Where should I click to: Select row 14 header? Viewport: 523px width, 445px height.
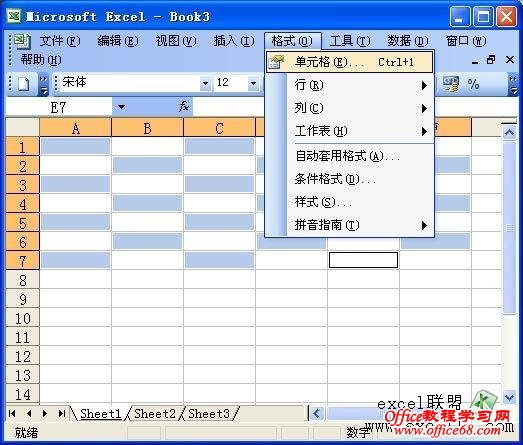coord(22,394)
